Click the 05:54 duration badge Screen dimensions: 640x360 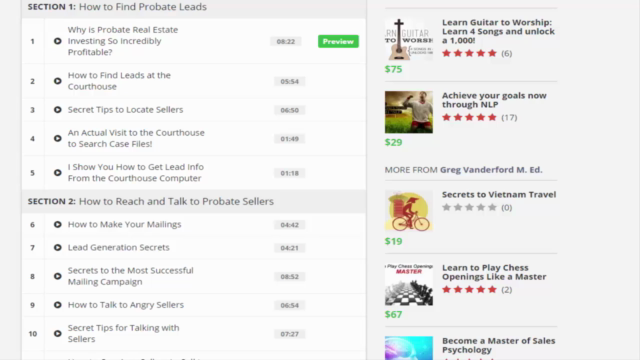click(289, 81)
